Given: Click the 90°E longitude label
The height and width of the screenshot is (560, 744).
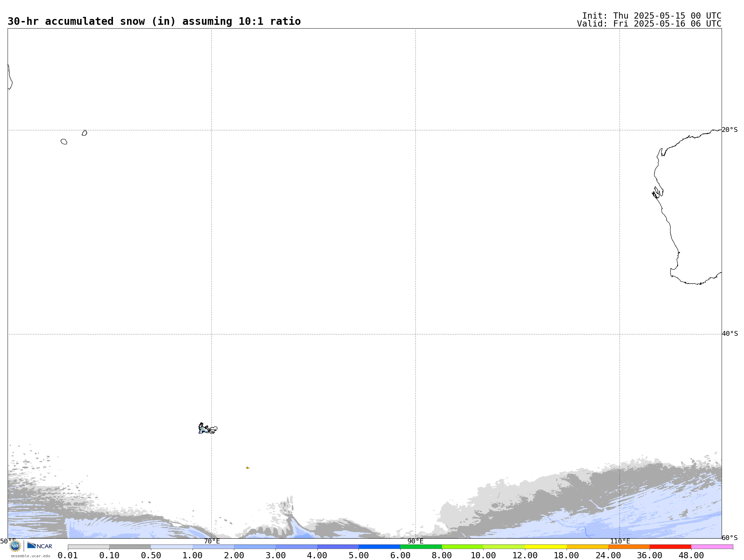Looking at the screenshot, I should [x=415, y=541].
